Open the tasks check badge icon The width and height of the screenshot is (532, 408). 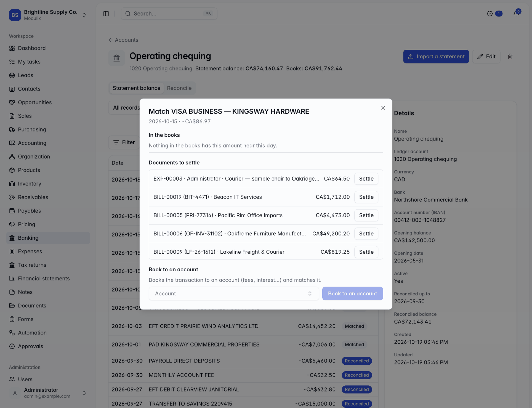tap(490, 14)
